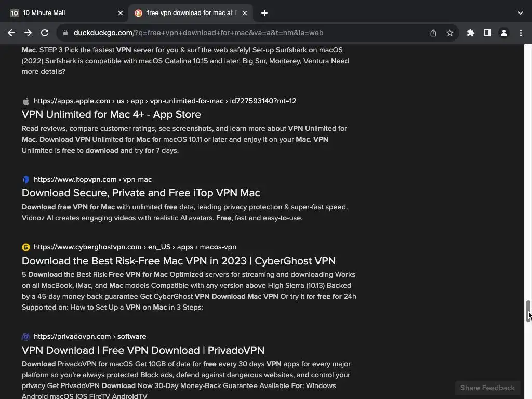Go forward to the next page
This screenshot has width=532, height=399.
coord(28,33)
